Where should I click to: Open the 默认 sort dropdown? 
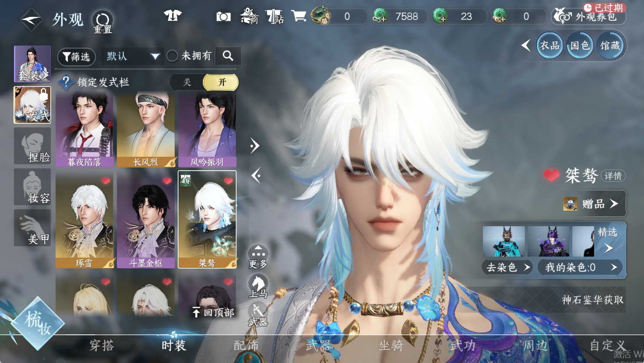pos(132,56)
